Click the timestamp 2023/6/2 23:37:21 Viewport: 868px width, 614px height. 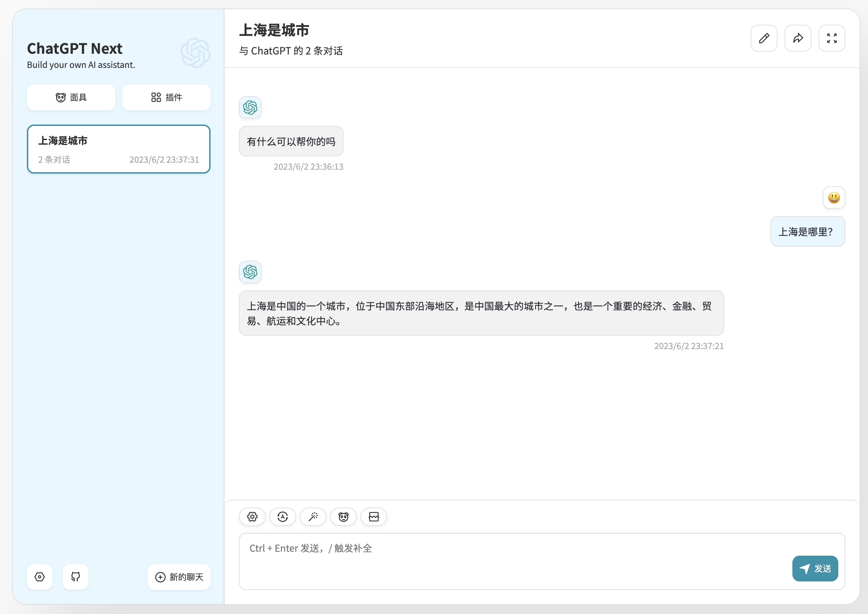[x=689, y=346]
